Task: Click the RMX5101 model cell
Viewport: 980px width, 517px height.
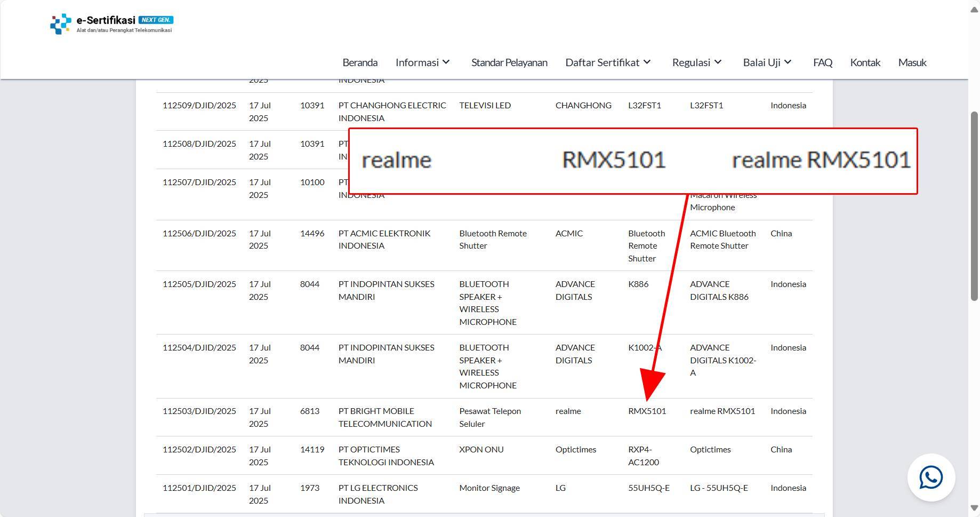Action: coord(647,411)
